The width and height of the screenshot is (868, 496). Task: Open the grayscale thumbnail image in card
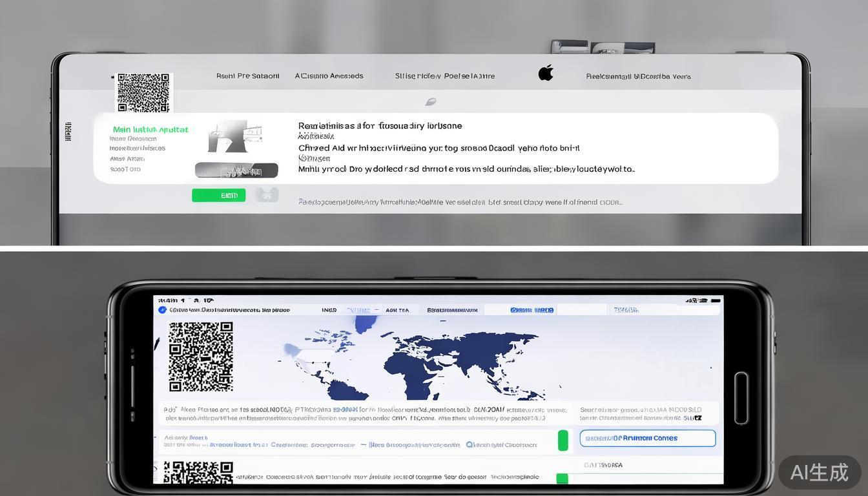pos(234,136)
